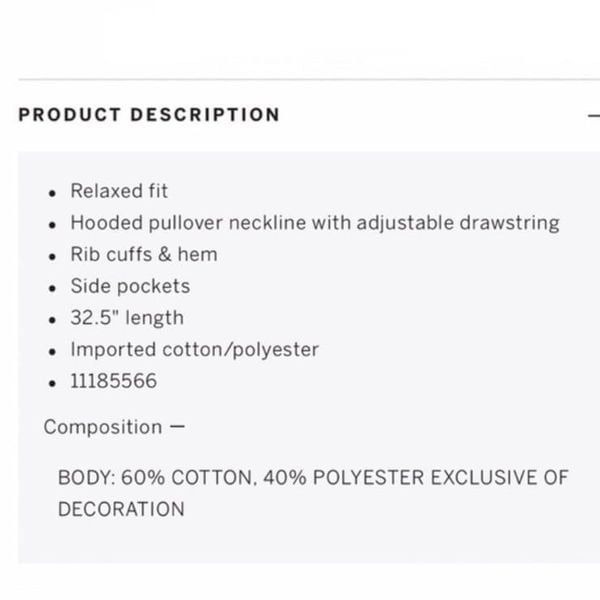Click the Side pockets item

[x=130, y=286]
